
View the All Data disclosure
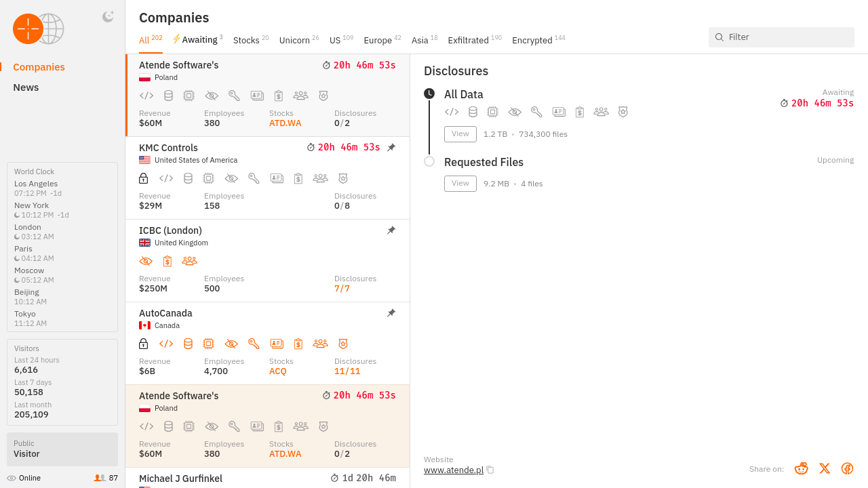click(x=460, y=134)
